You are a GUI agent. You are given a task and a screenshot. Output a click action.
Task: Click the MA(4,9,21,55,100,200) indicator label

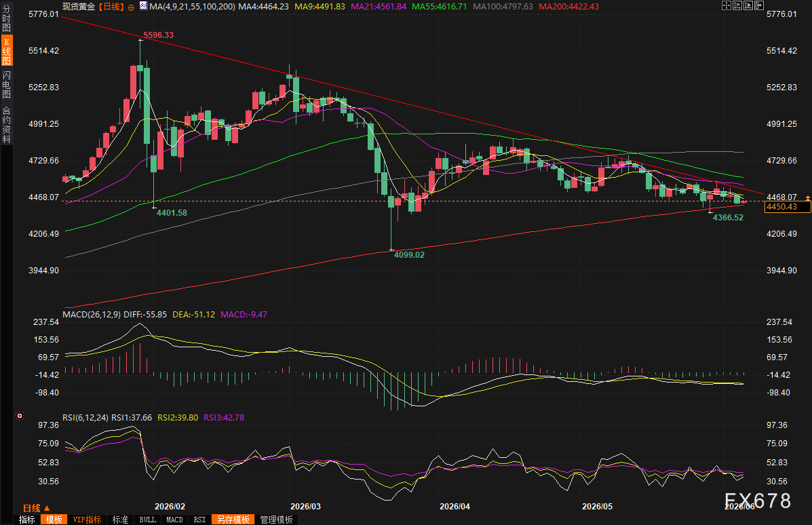[192, 7]
